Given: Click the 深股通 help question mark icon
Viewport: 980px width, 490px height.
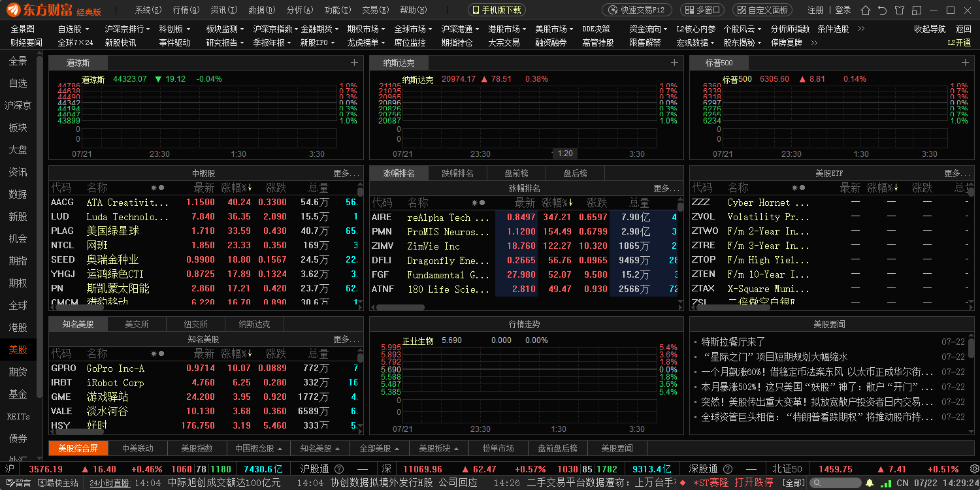Looking at the screenshot, I should (728, 469).
